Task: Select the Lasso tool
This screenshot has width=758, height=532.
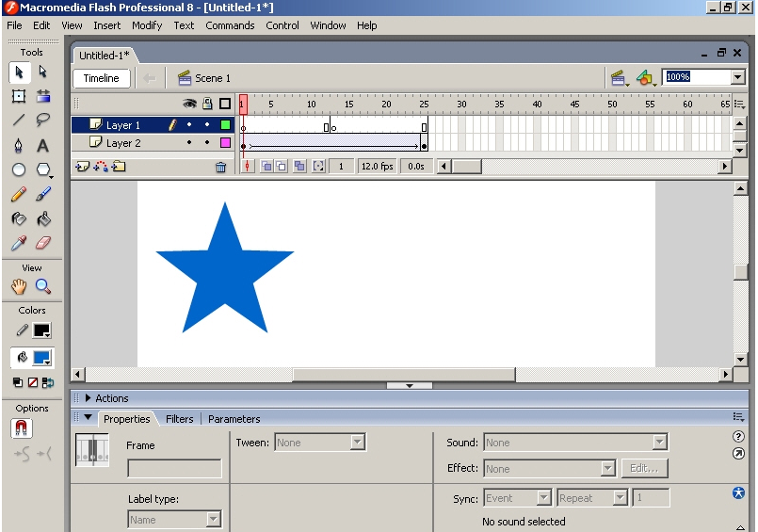Action: coord(43,120)
